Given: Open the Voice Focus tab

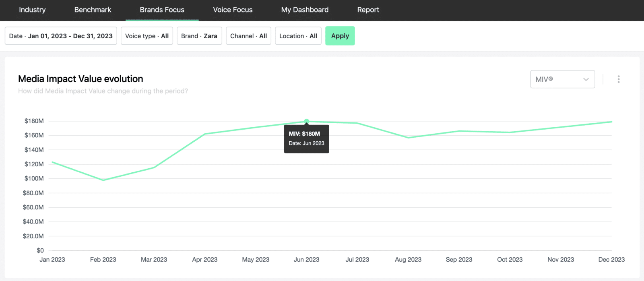Looking at the screenshot, I should tap(233, 10).
